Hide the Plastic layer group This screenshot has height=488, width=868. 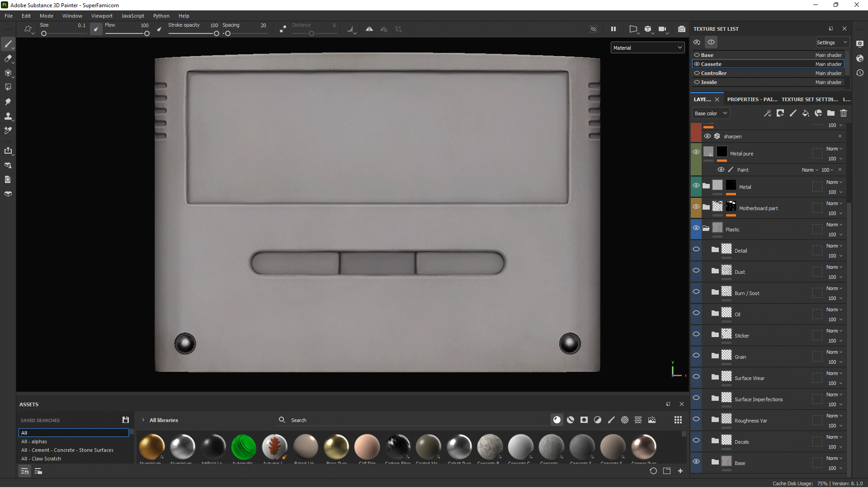pos(696,229)
